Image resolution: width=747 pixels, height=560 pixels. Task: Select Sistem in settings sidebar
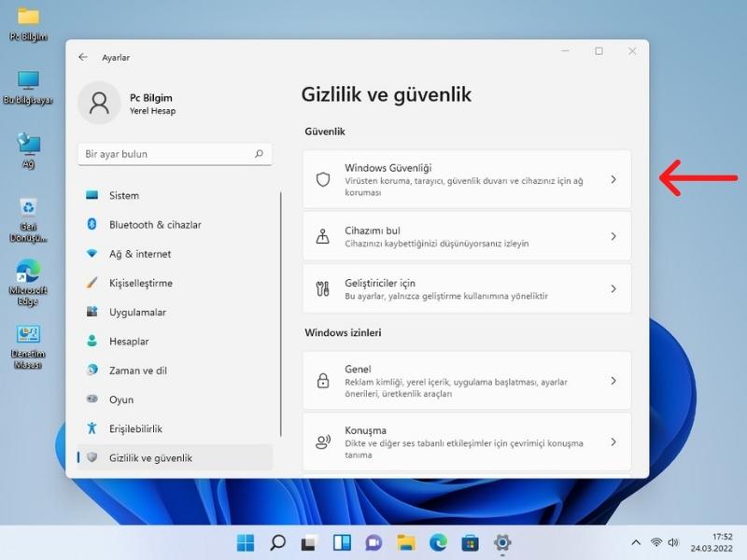click(x=175, y=195)
